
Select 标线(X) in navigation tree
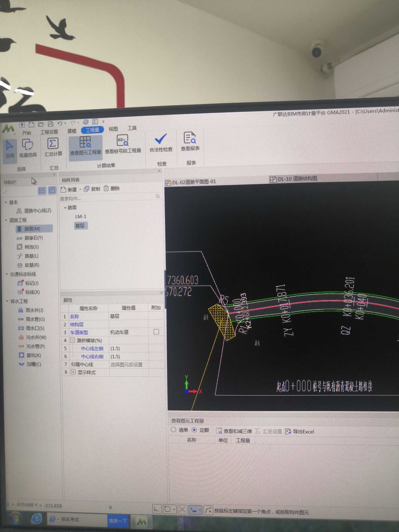(29, 292)
